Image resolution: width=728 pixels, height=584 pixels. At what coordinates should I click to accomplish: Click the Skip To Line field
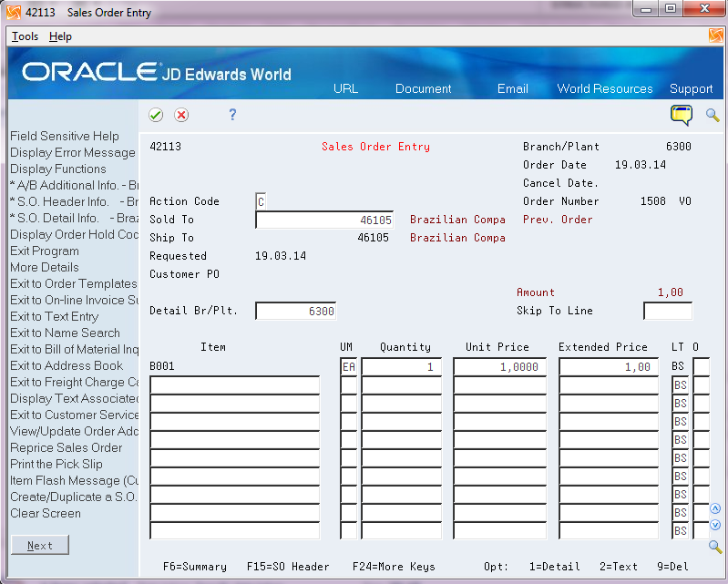pyautogui.click(x=668, y=311)
